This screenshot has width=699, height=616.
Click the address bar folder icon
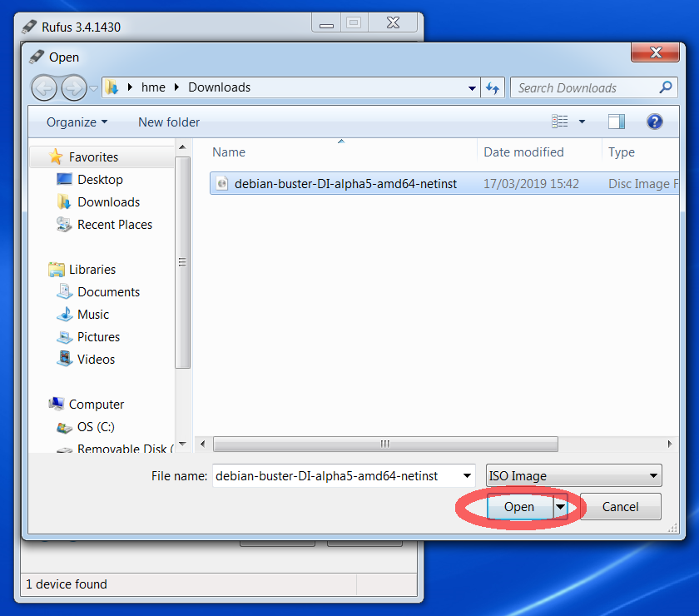(112, 87)
